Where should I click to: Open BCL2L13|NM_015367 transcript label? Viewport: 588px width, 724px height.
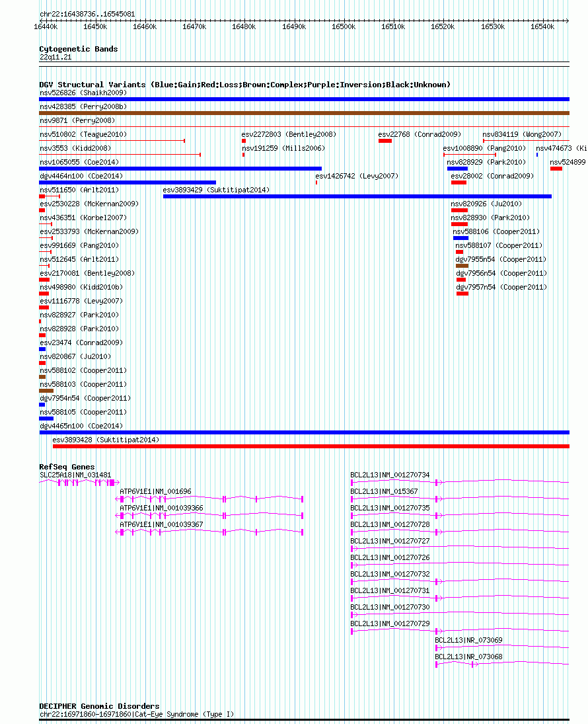pyautogui.click(x=384, y=491)
